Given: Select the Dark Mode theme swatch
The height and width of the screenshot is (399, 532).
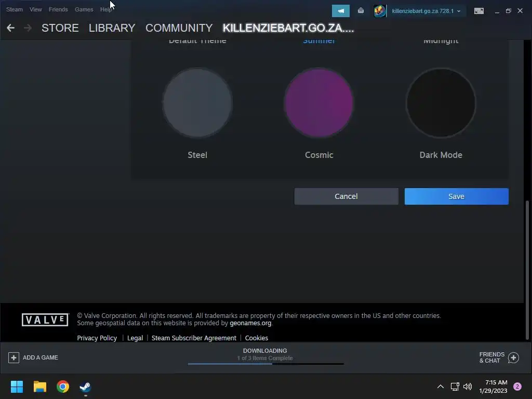Looking at the screenshot, I should pyautogui.click(x=441, y=103).
